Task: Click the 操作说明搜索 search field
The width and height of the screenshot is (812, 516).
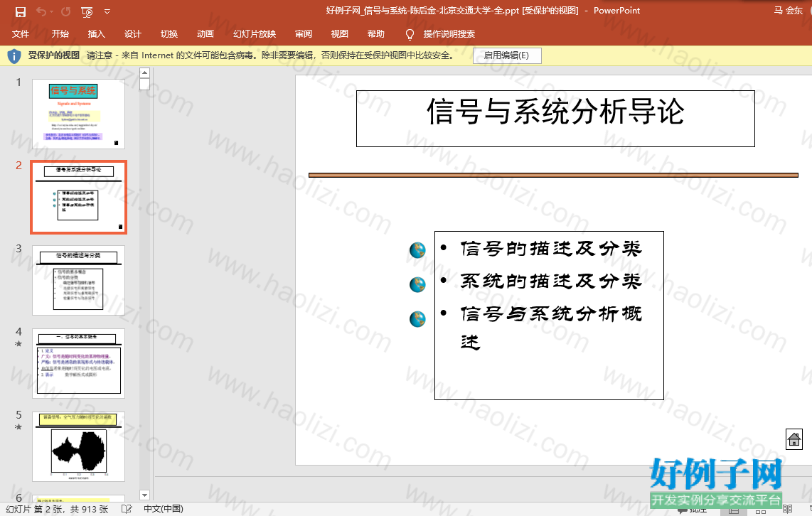Action: [x=449, y=33]
